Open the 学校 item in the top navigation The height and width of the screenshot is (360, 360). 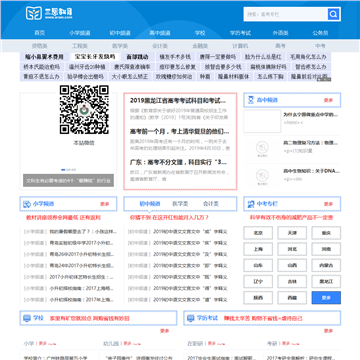pyautogui.click(x=200, y=33)
